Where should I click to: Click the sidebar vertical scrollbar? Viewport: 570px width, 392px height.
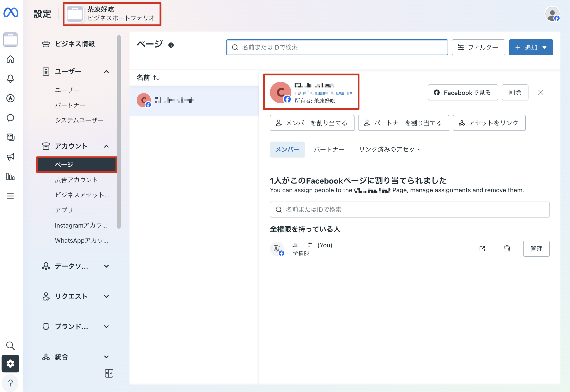click(x=119, y=132)
